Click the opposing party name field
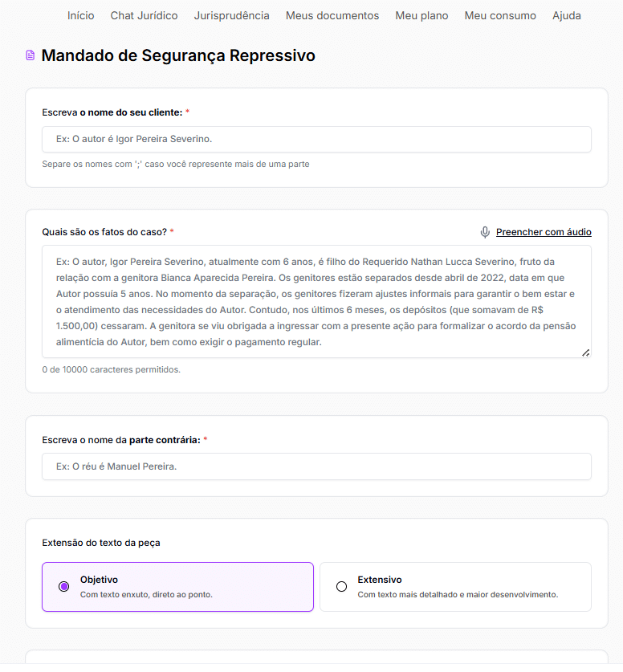The height and width of the screenshot is (672, 623). click(x=316, y=466)
